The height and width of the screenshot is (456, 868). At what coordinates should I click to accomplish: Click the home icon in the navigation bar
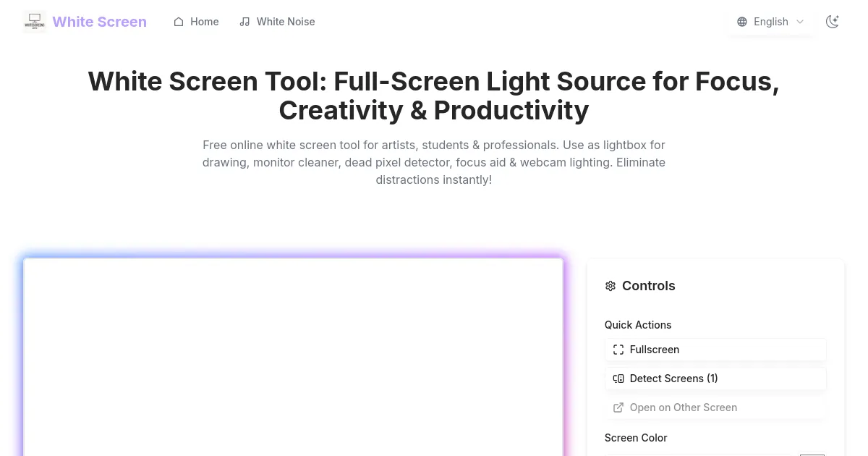(x=179, y=22)
